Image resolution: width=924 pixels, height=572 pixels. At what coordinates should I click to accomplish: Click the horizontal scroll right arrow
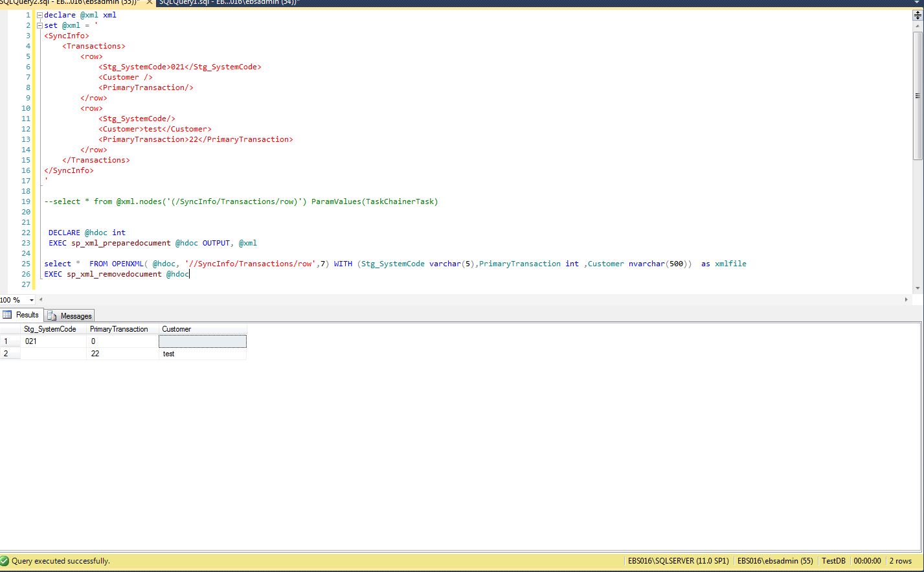coord(907,299)
